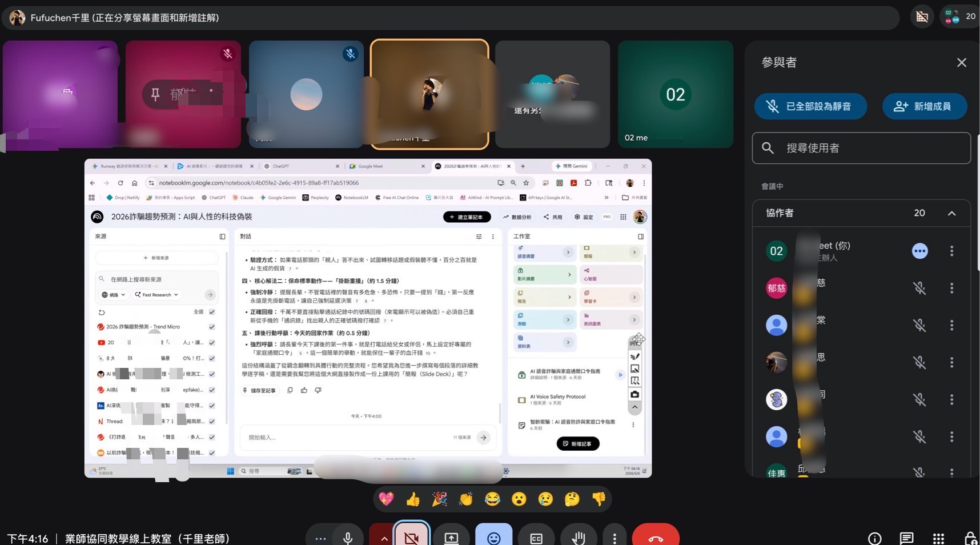Toggle the microphone in the bottom bar

pos(348,538)
